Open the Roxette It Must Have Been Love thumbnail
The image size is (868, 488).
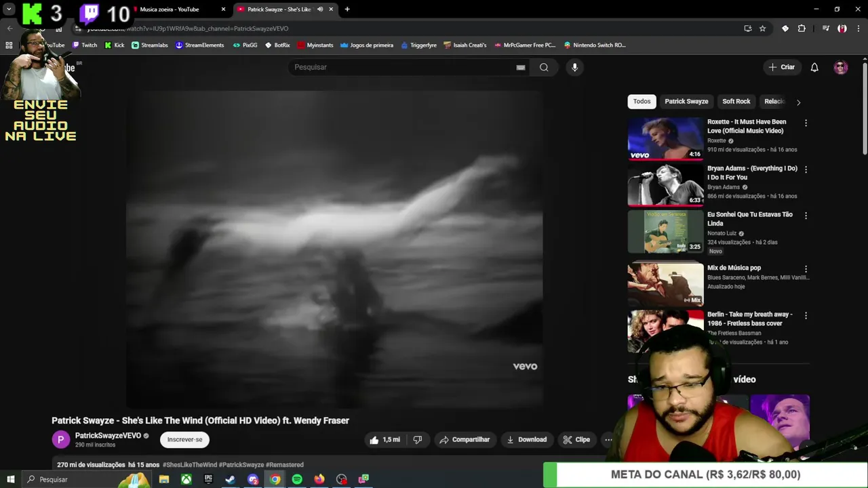(665, 138)
